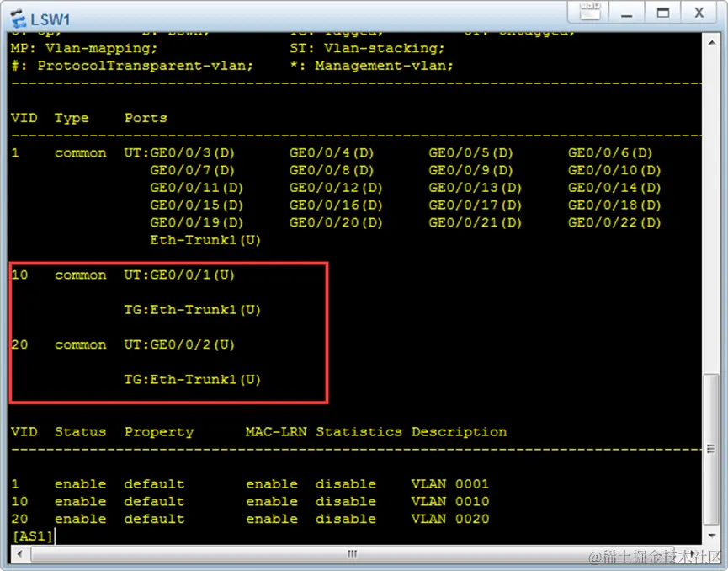This screenshot has width=728, height=571.
Task: Click the [AS1] command prompt
Action: [32, 536]
